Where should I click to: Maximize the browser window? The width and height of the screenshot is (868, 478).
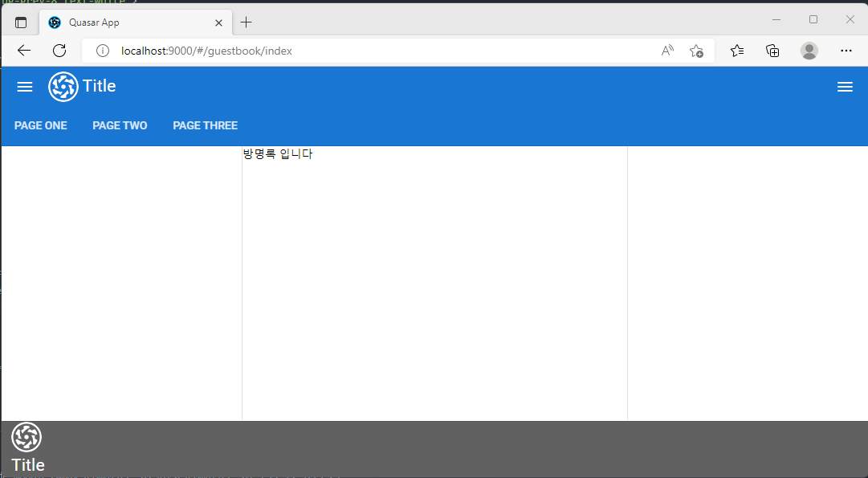(x=813, y=19)
